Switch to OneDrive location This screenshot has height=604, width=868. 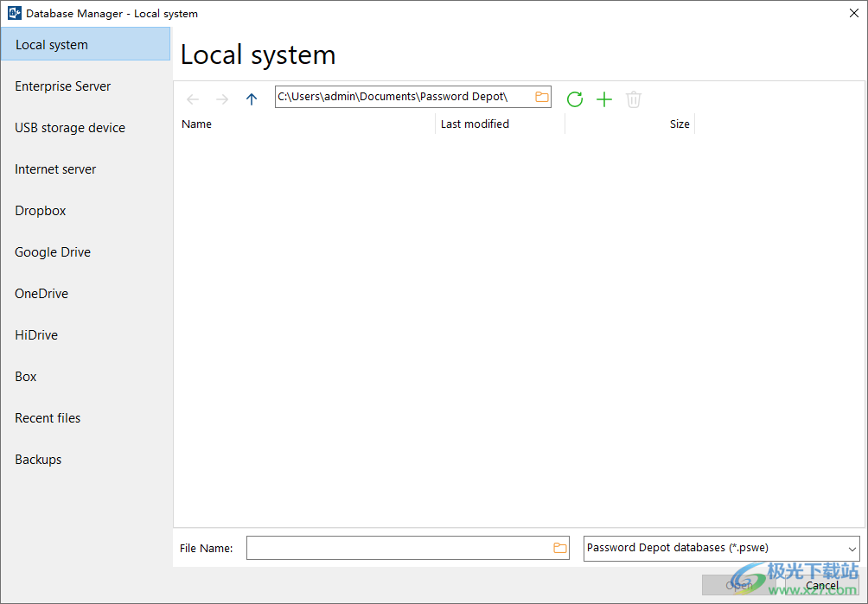(x=86, y=294)
